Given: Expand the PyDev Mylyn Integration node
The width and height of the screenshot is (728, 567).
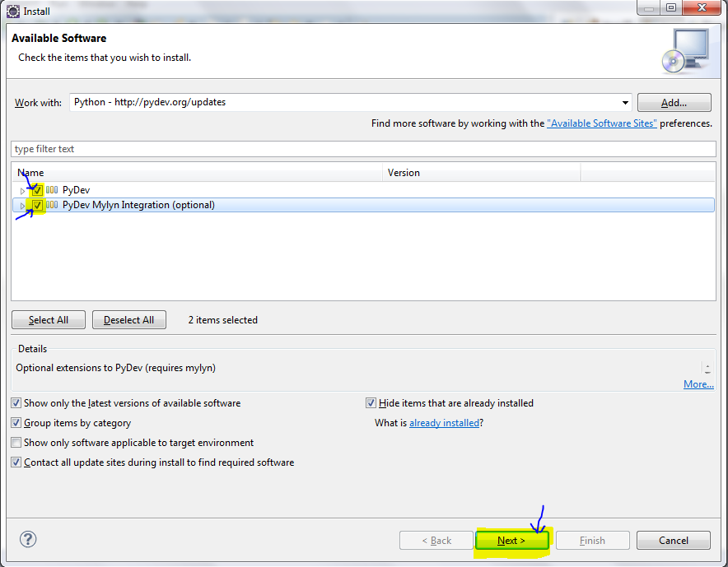Looking at the screenshot, I should (x=22, y=206).
